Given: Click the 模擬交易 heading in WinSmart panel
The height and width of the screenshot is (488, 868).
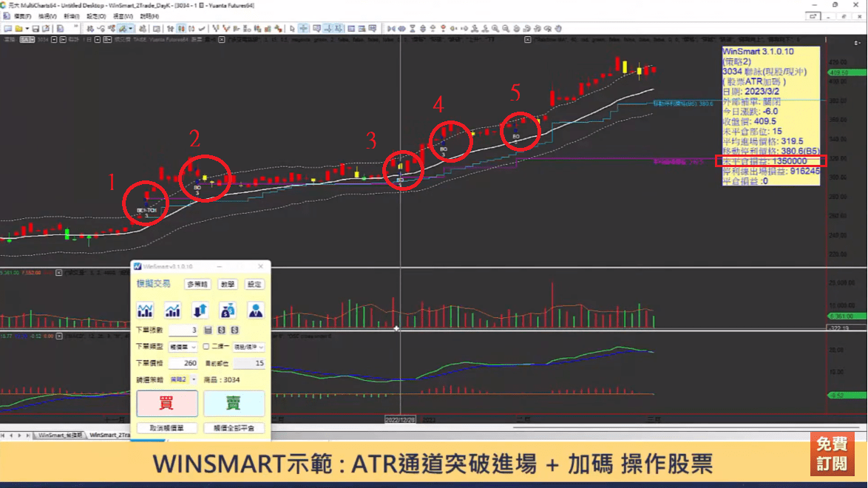Looking at the screenshot, I should 154,284.
